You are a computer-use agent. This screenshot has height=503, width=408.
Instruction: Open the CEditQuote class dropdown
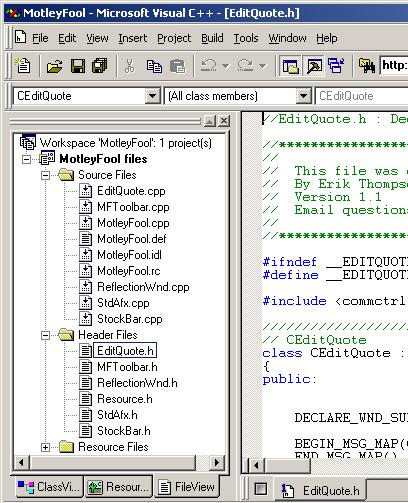pos(152,96)
